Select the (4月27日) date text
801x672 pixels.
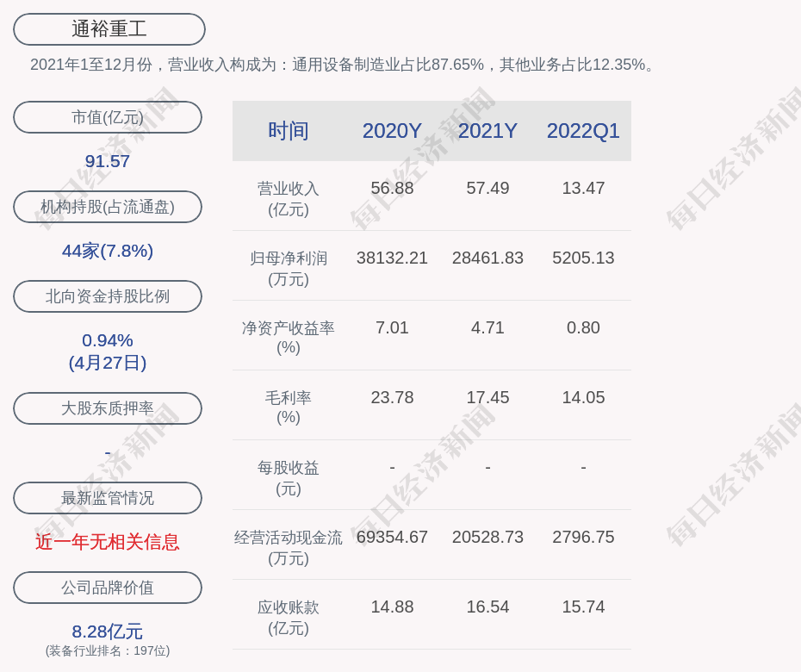pos(108,363)
